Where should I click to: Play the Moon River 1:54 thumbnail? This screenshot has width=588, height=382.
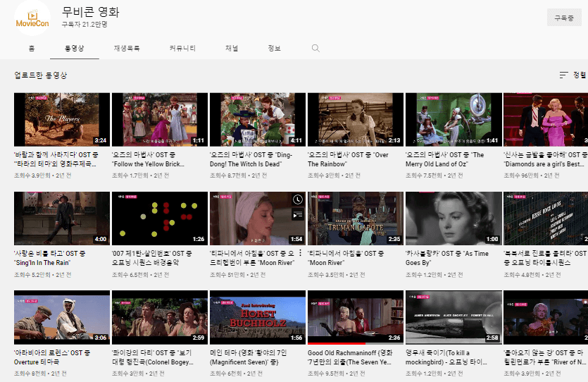tap(258, 218)
